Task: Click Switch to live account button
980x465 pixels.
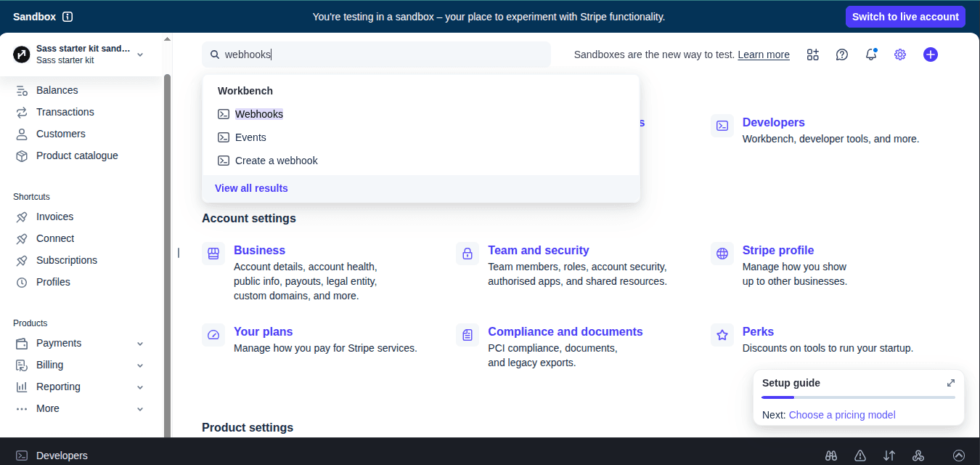Action: tap(905, 17)
